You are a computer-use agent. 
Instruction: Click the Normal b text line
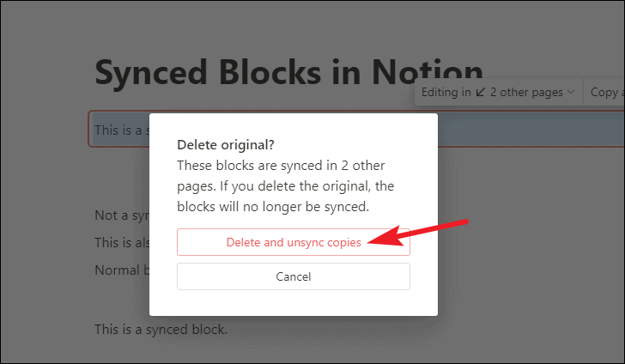(x=122, y=270)
